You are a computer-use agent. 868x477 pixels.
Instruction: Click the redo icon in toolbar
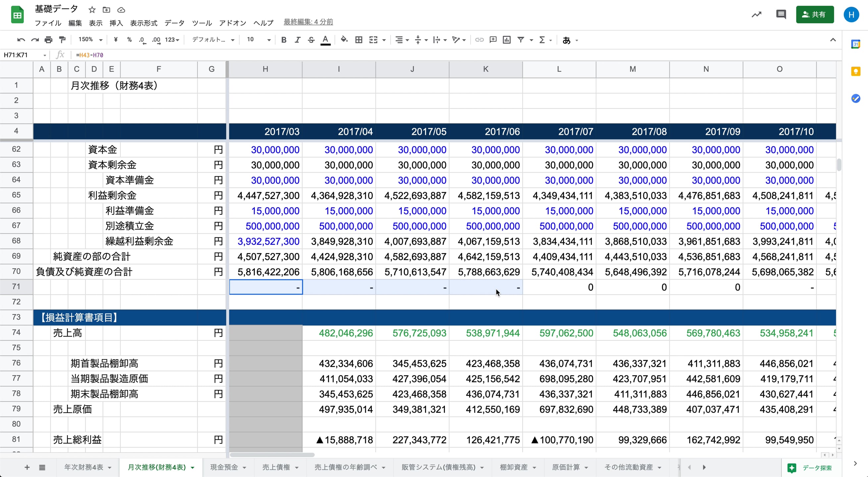click(x=35, y=40)
